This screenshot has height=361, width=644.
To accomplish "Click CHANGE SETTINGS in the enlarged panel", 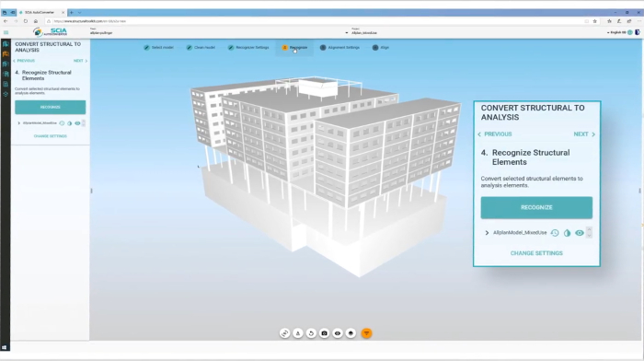I will point(536,253).
